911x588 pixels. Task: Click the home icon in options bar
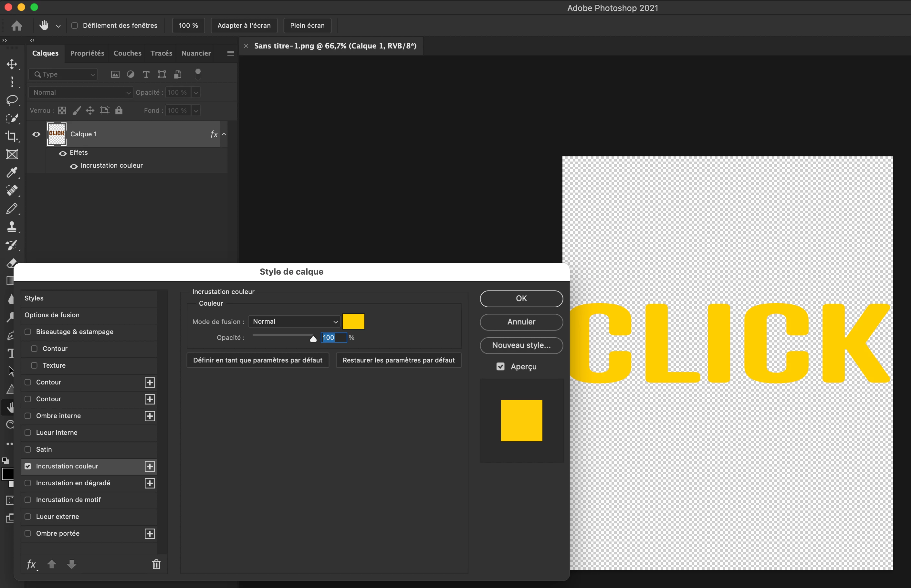pos(17,26)
